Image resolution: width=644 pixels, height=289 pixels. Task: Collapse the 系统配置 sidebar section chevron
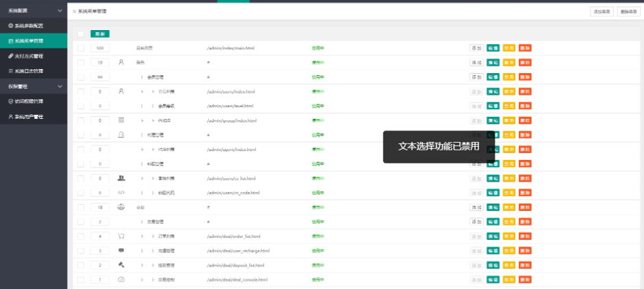(60, 11)
